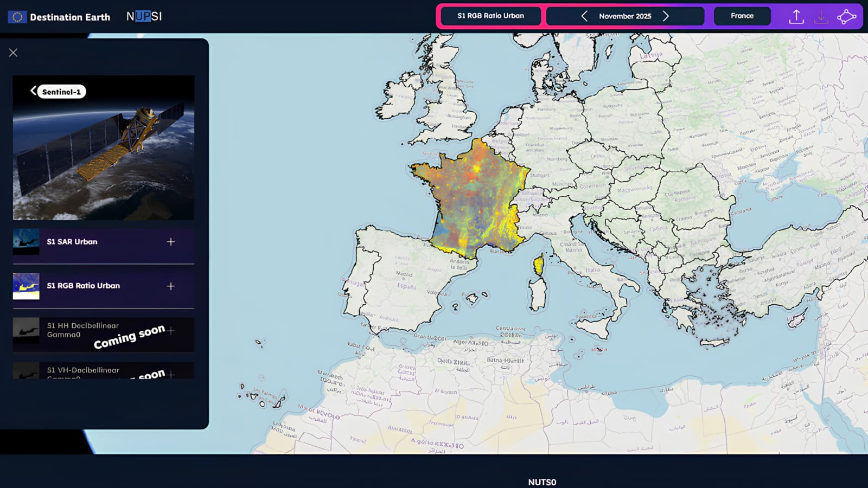Click plus on S1 HH Decibellinear Gamma0

(x=171, y=330)
